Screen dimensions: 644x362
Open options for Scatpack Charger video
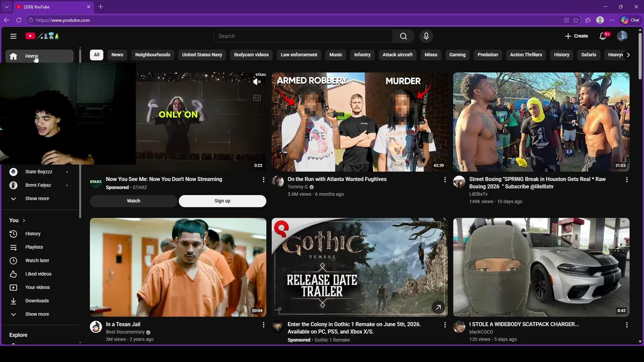[626, 325]
